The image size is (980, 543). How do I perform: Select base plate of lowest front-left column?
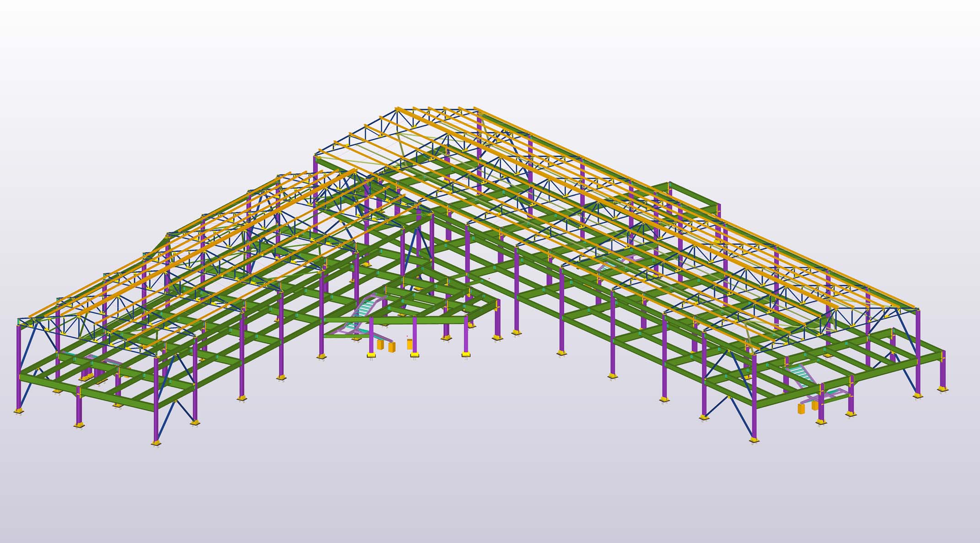click(156, 442)
